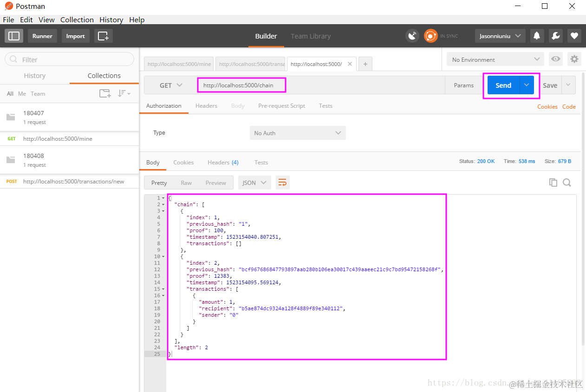The image size is (586, 392).
Task: Open the Code link
Action: pos(569,106)
